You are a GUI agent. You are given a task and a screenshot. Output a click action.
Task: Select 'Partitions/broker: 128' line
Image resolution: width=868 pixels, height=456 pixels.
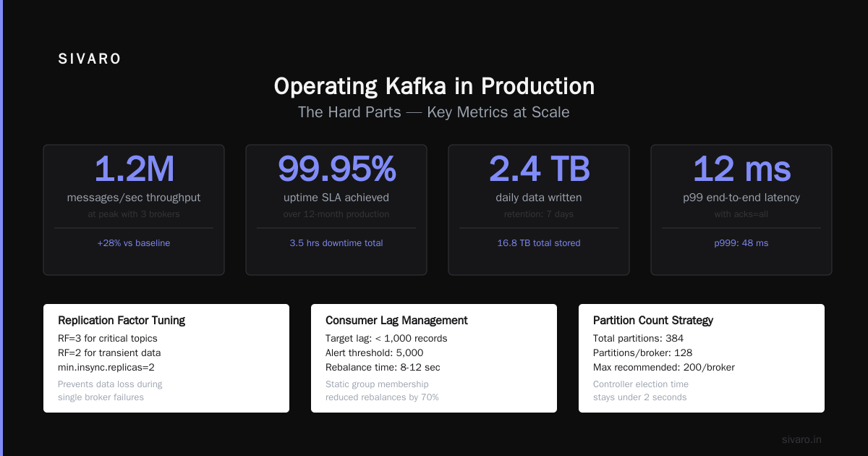(x=643, y=353)
